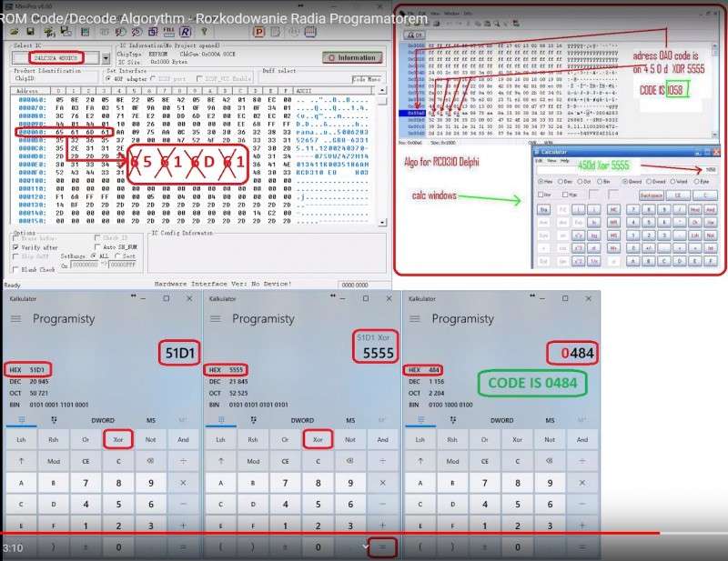The width and height of the screenshot is (728, 561).
Task: Click keep-on-top icon in left Kalkulator (51D1)
Action: (x=133, y=296)
